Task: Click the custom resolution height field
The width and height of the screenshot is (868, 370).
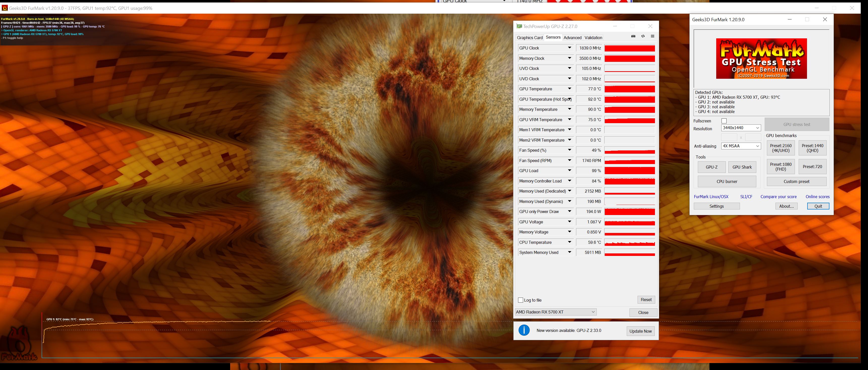Action: (753, 137)
